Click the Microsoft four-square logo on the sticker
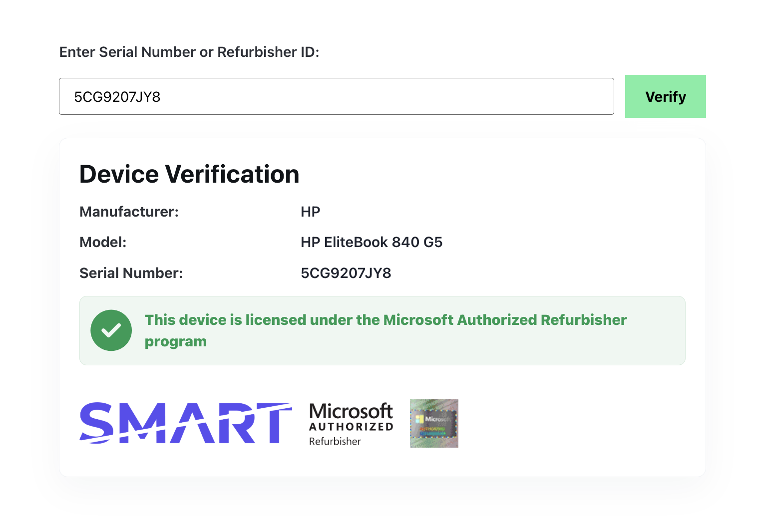This screenshot has width=757, height=532. 418,418
